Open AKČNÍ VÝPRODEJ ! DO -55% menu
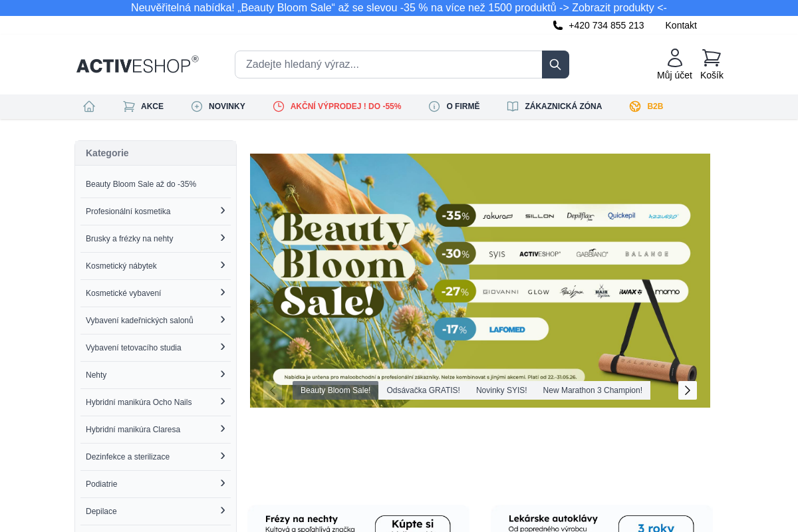798x532 pixels. (346, 106)
